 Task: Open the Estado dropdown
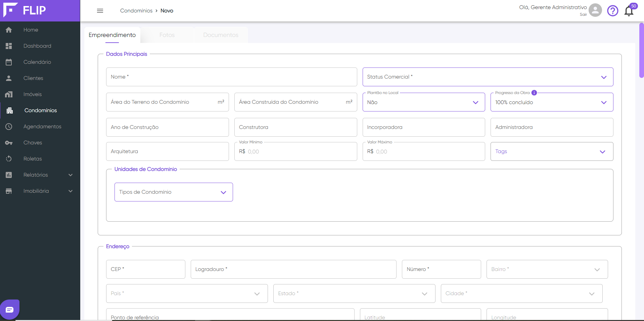pos(354,293)
